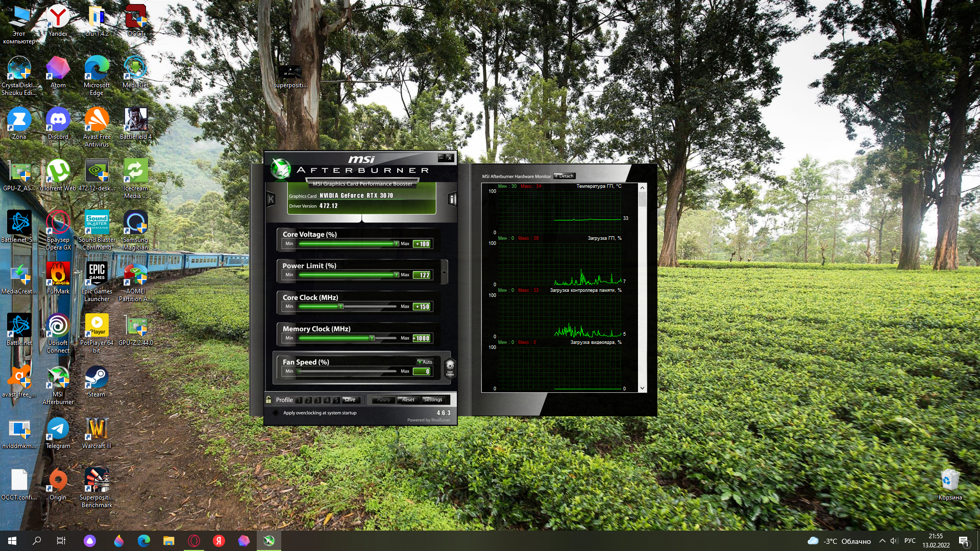The height and width of the screenshot is (551, 980).
Task: Open the info 'i' side button
Action: [452, 199]
